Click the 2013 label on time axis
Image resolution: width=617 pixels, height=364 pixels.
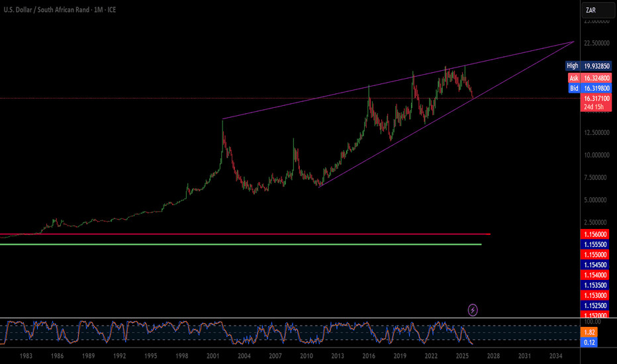click(338, 356)
